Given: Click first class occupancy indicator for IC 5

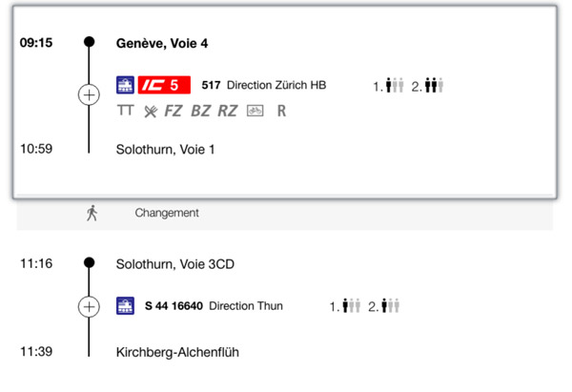Looking at the screenshot, I should pyautogui.click(x=389, y=86).
